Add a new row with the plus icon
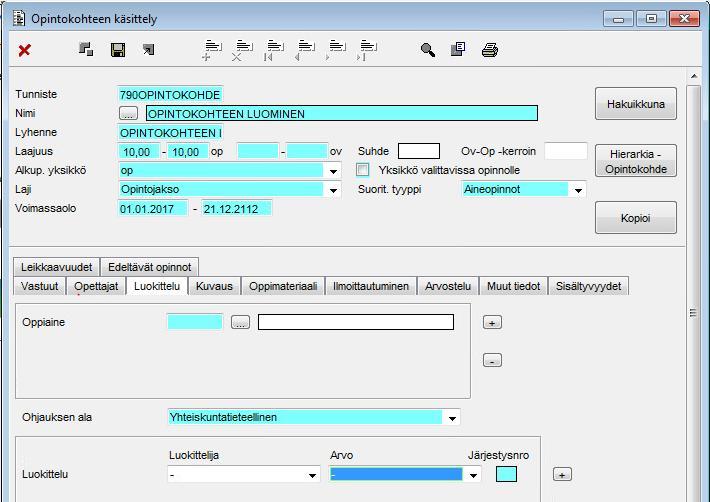Image resolution: width=710 pixels, height=502 pixels. 211,50
